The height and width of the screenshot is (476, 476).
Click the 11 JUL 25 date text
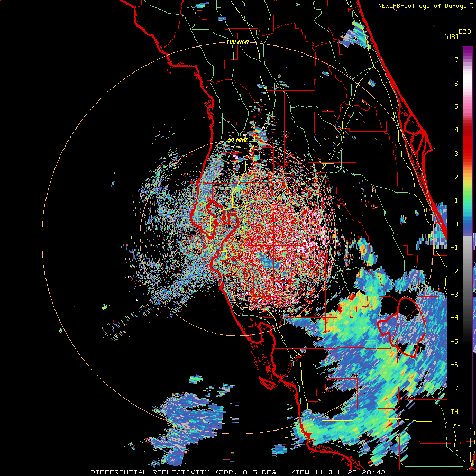pos(336,472)
